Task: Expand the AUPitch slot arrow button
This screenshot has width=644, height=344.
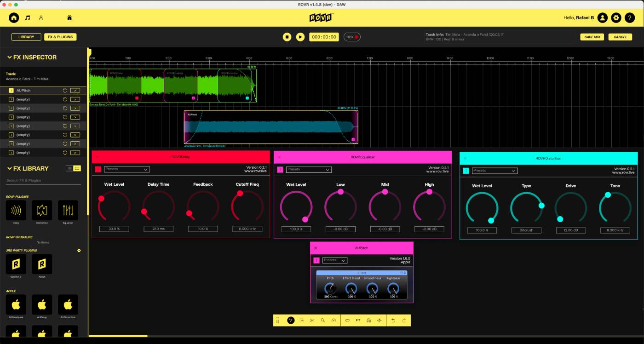Action: click(x=75, y=91)
